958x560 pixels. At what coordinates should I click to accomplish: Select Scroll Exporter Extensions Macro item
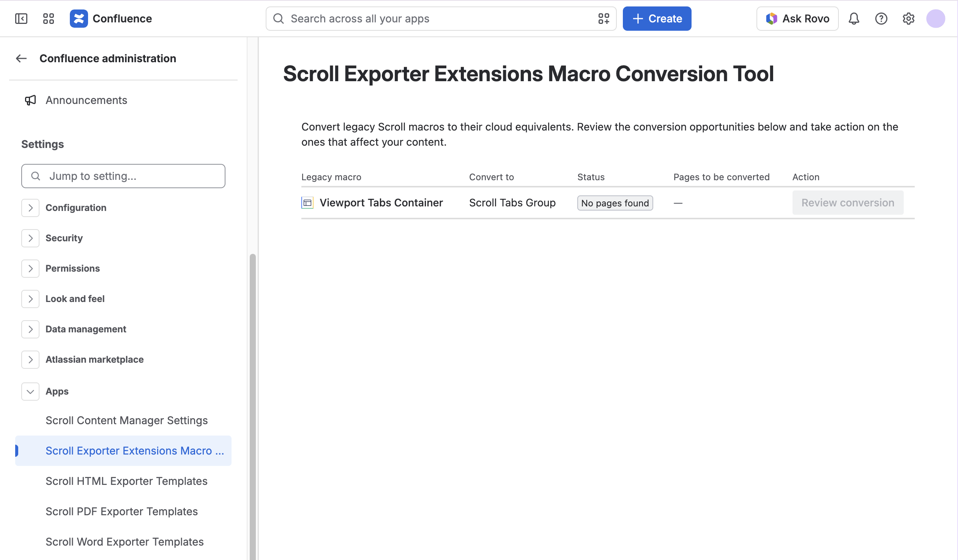tap(123, 451)
